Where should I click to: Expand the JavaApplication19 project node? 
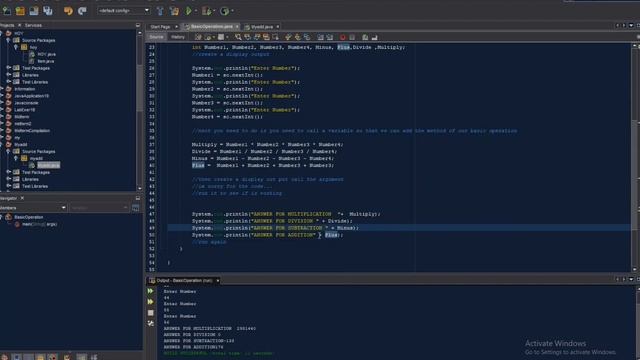2,96
